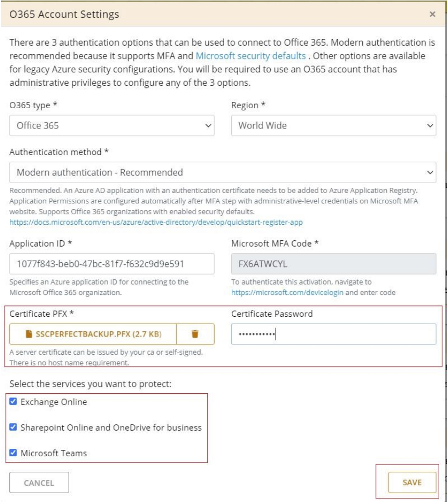Viewport: 448px width, 503px height.
Task: Click into the Application ID field
Action: pos(112,264)
